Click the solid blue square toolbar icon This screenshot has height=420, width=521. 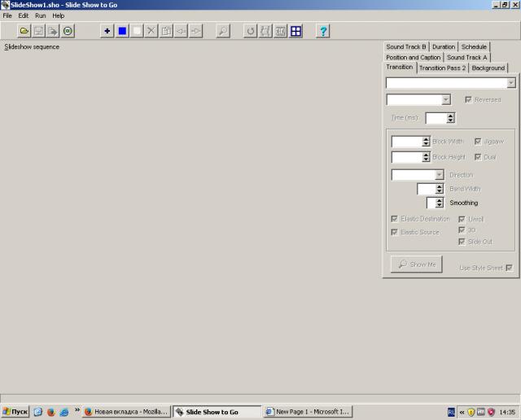coord(122,31)
